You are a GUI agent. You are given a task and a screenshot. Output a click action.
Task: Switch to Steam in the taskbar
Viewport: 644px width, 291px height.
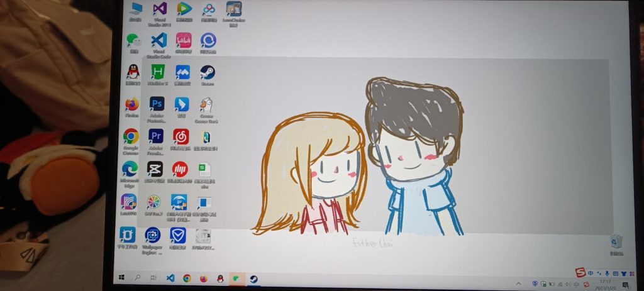tap(253, 278)
